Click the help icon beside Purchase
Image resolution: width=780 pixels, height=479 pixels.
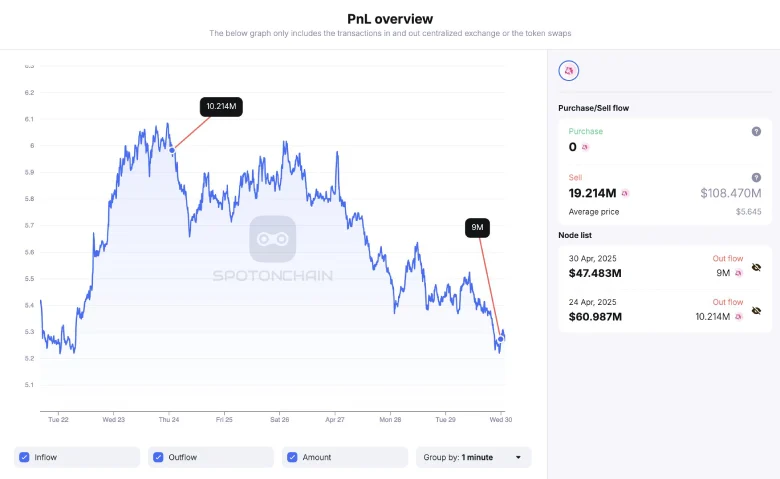click(x=756, y=131)
